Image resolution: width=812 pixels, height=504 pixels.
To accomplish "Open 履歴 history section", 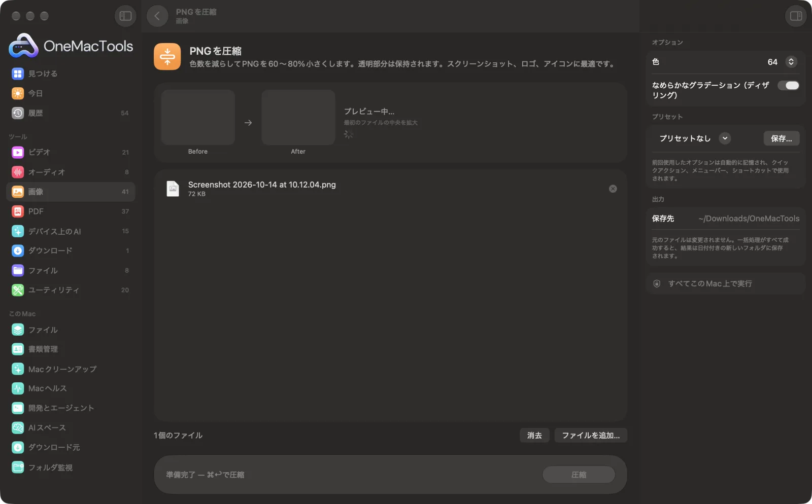I will click(x=71, y=113).
